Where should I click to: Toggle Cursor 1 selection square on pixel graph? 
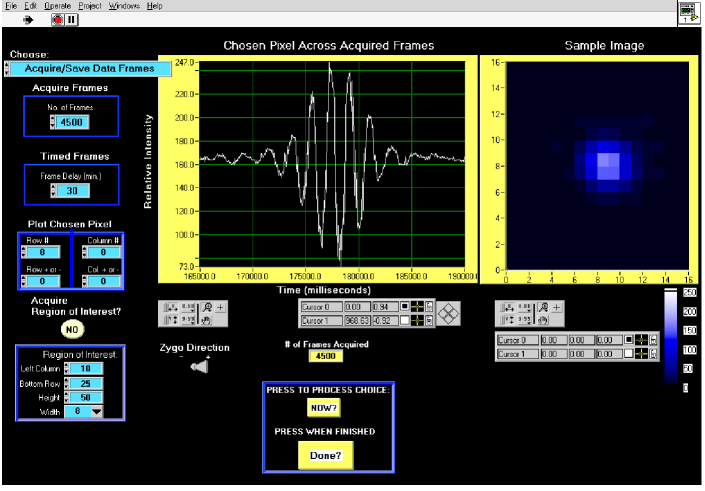(405, 320)
